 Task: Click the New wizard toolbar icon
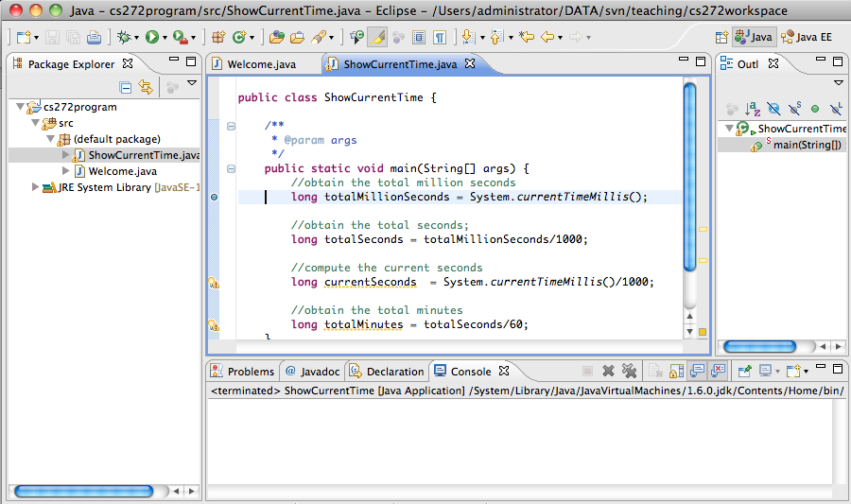[x=24, y=38]
